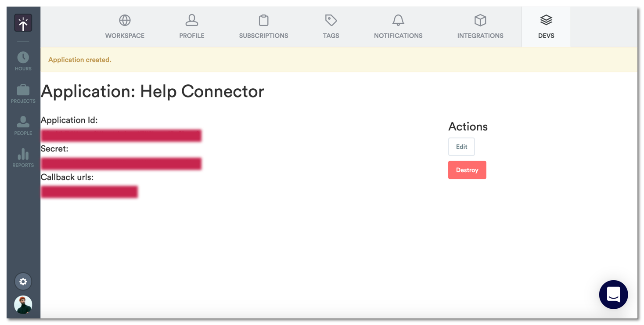The width and height of the screenshot is (644, 325).
Task: Open the chat support bubble
Action: [613, 295]
